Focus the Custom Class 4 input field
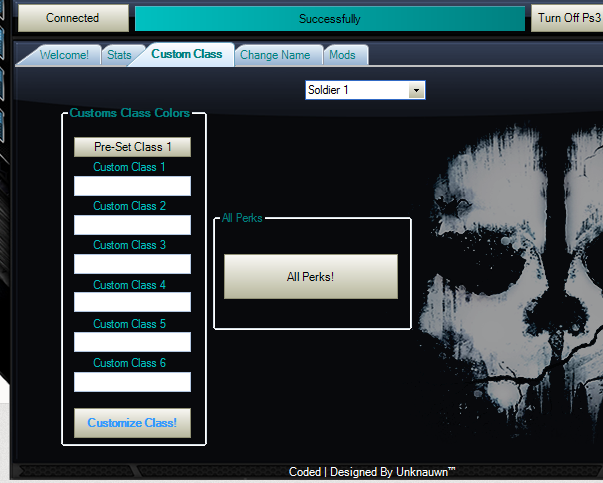 click(x=132, y=302)
